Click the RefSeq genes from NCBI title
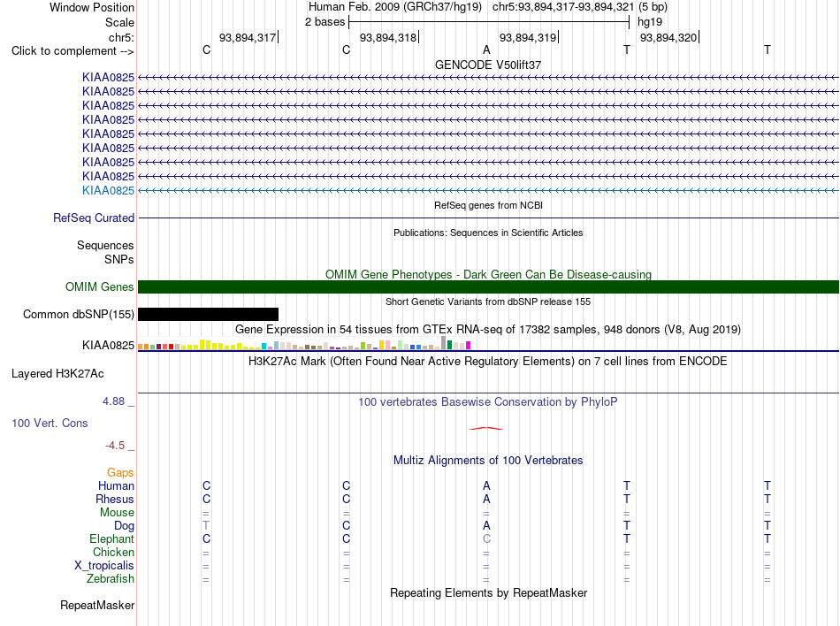 (x=488, y=205)
